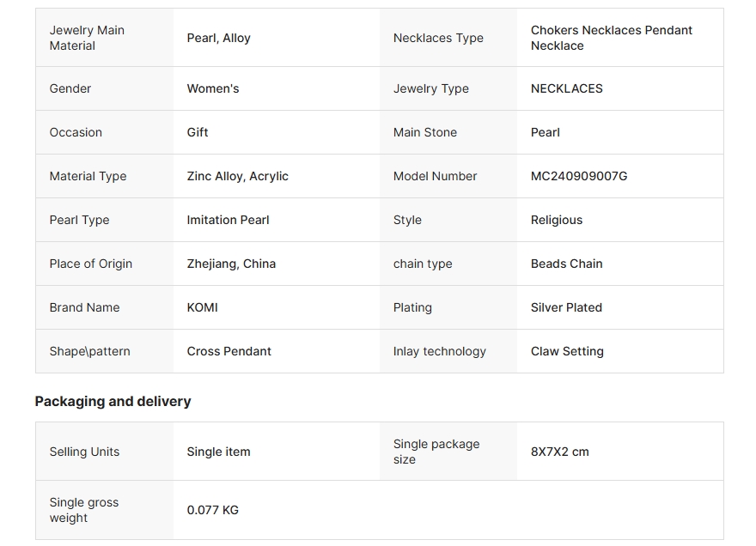Click the brand name KOMI
The width and height of the screenshot is (756, 546).
(x=202, y=307)
